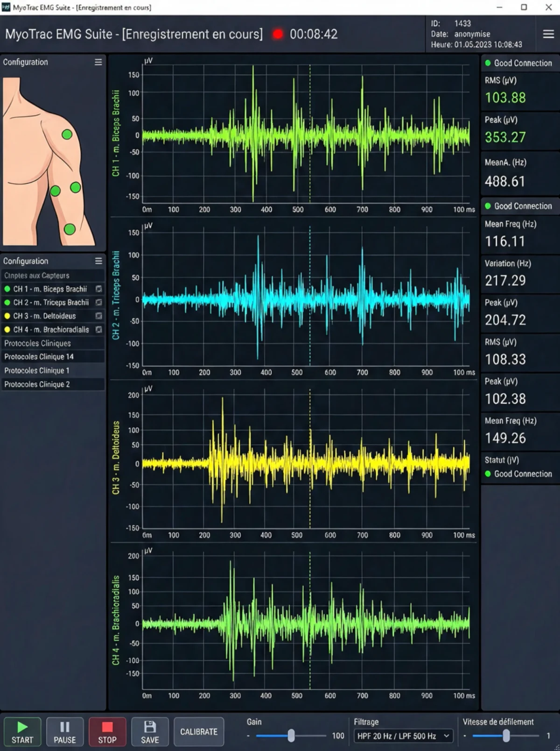This screenshot has width=560, height=751.
Task: Click the Protocoles Cliniques section header
Action: click(53, 343)
